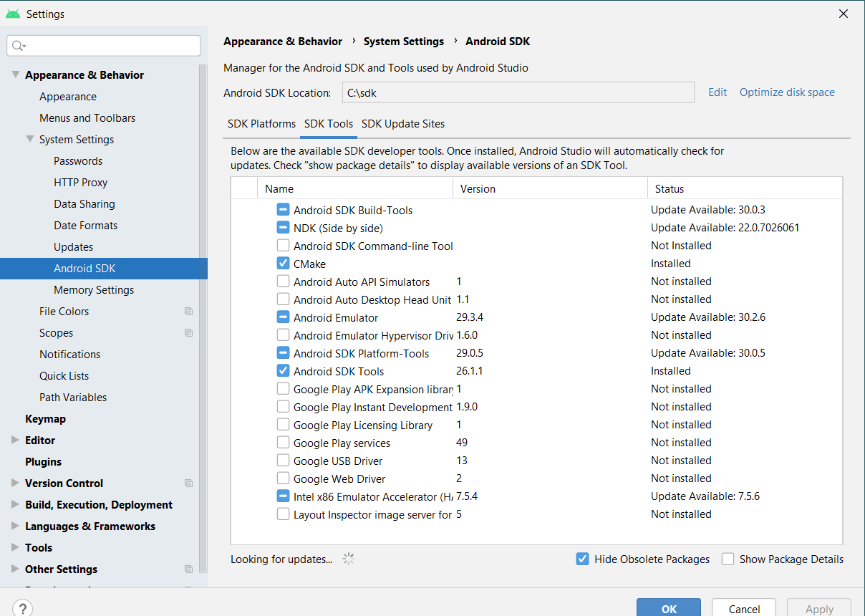Click the project-level icon beside Version Control

pyautogui.click(x=188, y=483)
